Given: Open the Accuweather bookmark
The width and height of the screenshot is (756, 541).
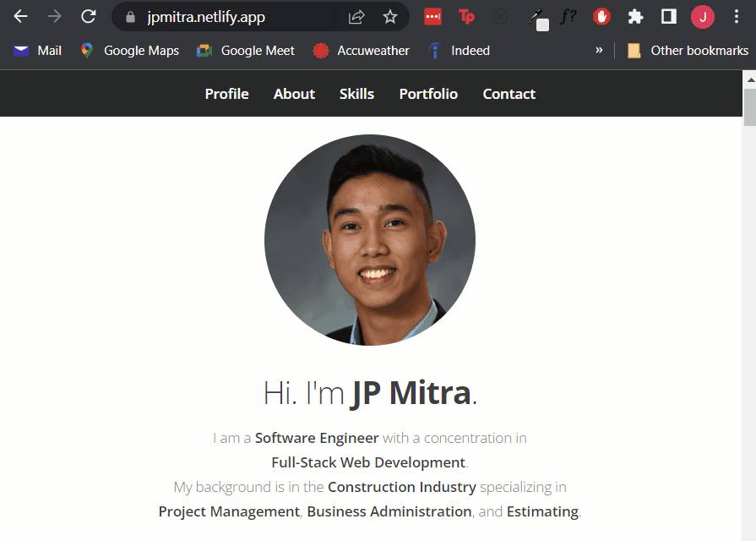Looking at the screenshot, I should 362,51.
